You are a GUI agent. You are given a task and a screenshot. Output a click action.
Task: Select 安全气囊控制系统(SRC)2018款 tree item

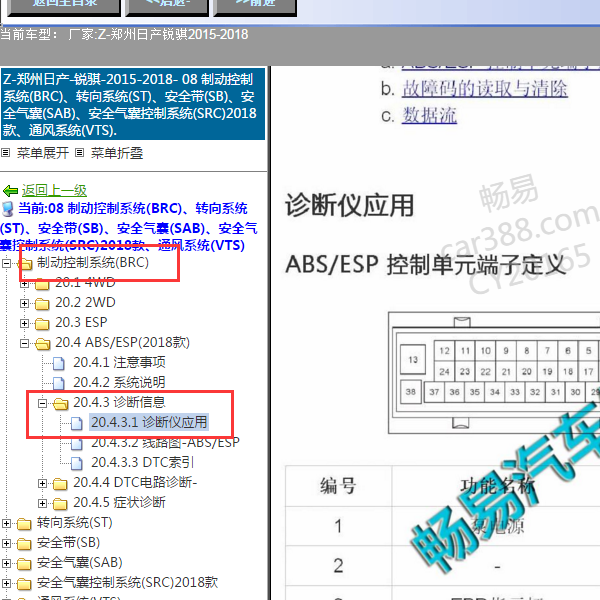[x=127, y=582]
